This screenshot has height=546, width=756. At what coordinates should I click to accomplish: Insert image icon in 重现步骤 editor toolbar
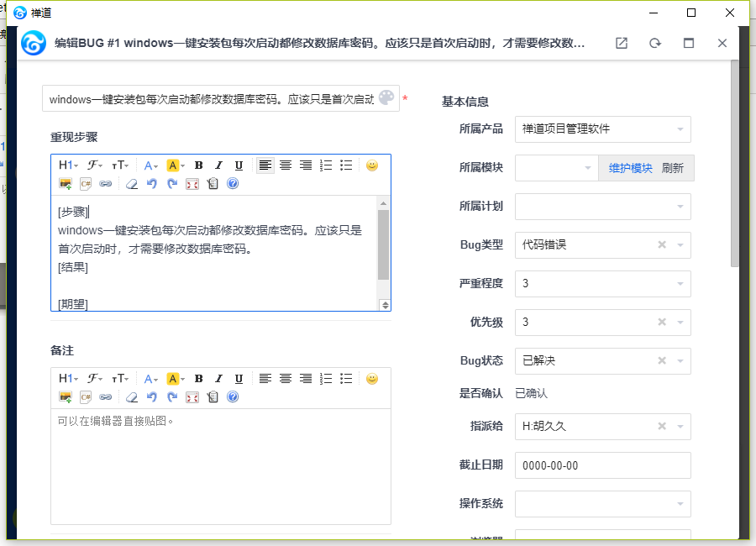coord(65,183)
